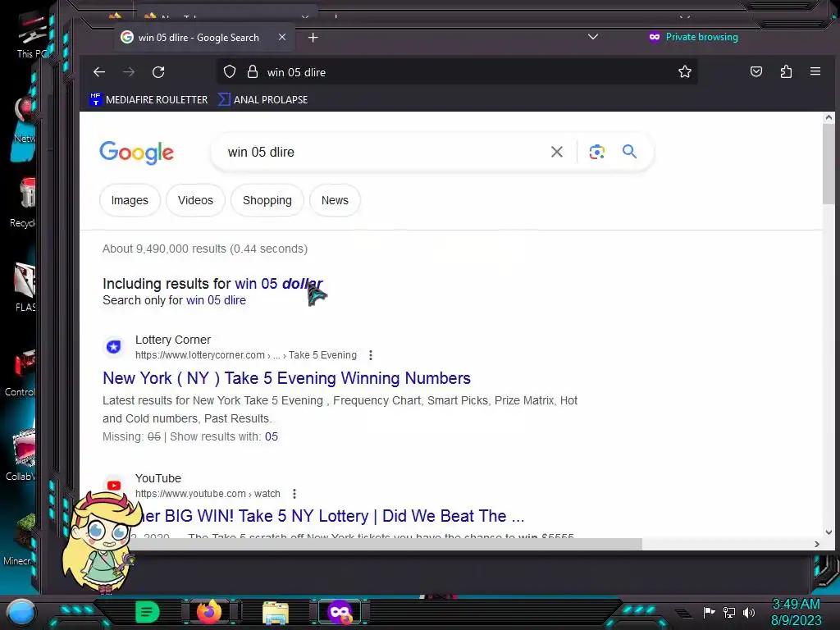The height and width of the screenshot is (630, 840).
Task: Click the padlock site info icon
Action: [253, 72]
